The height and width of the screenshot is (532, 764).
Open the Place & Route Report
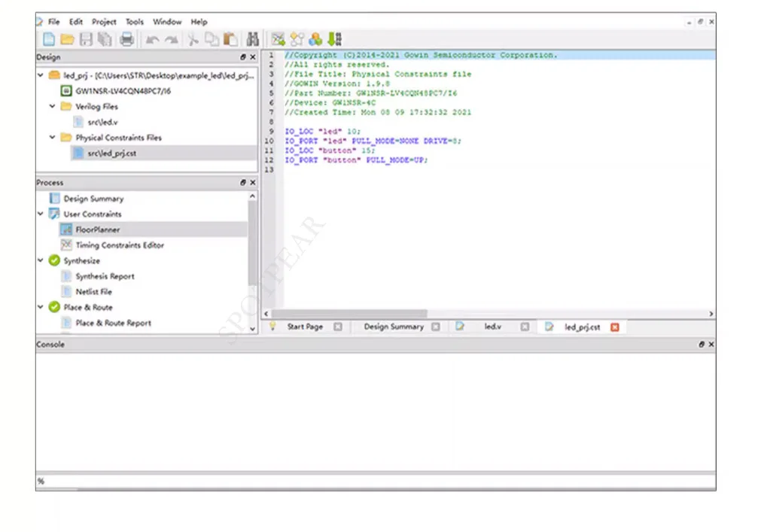pyautogui.click(x=113, y=323)
